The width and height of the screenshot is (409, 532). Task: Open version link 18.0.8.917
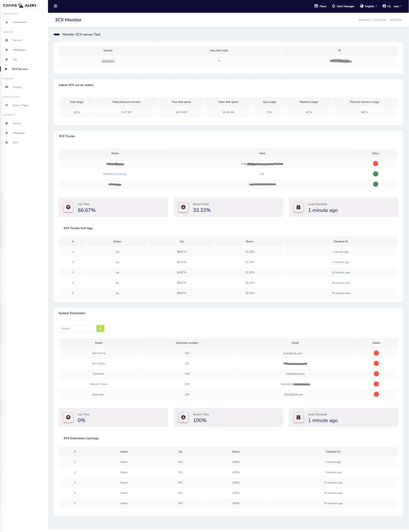[x=108, y=61]
